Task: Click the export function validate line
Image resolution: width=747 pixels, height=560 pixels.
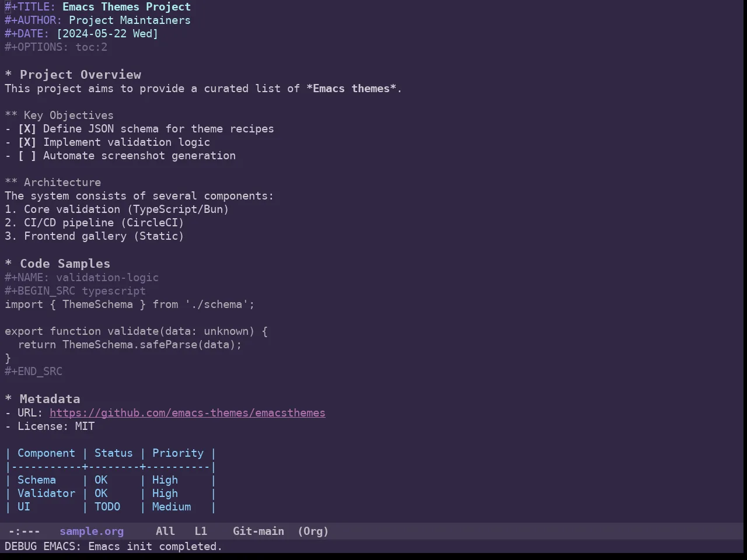Action: [136, 331]
